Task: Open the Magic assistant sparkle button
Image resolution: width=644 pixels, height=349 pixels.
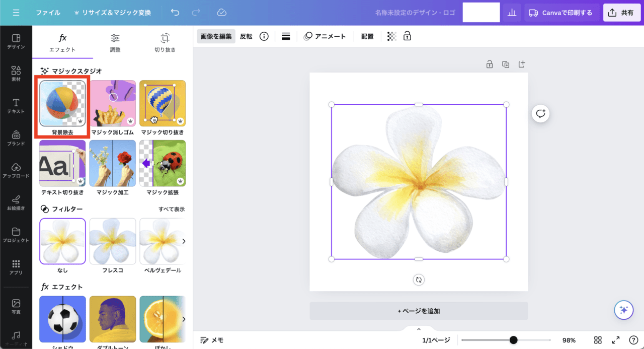Action: tap(623, 310)
